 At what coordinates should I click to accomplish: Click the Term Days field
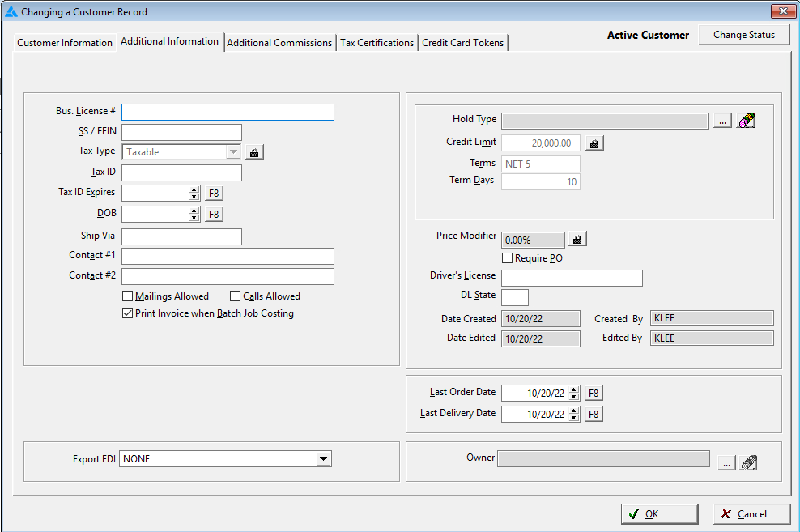(541, 182)
